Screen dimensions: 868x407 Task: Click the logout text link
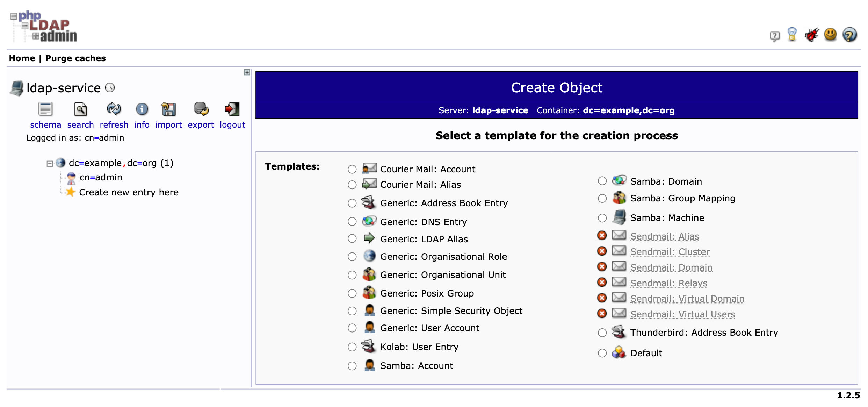[232, 125]
